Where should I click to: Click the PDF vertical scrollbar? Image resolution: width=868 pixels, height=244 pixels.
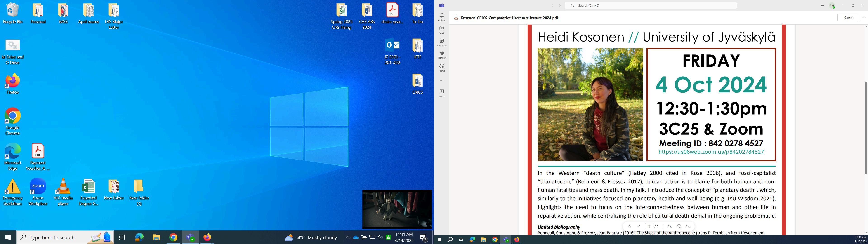tap(866, 128)
